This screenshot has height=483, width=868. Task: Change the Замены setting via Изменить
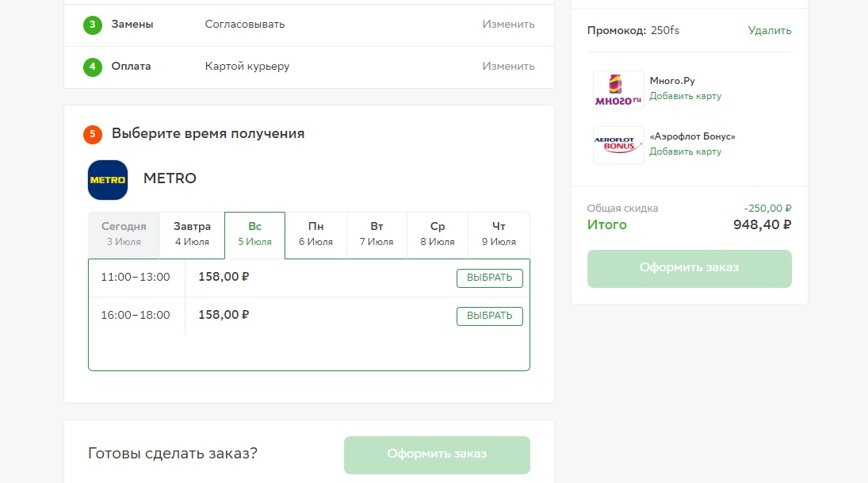508,25
